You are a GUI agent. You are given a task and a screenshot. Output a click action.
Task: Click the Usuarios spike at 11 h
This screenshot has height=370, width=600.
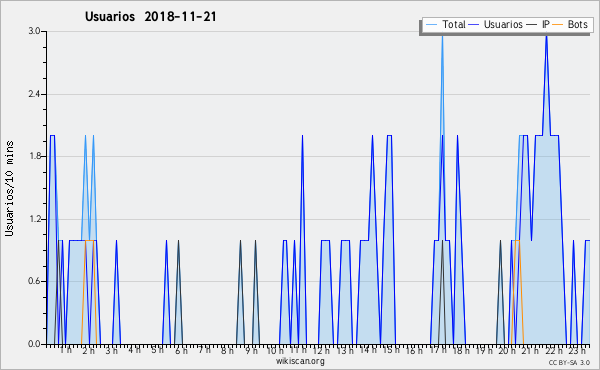click(x=302, y=136)
